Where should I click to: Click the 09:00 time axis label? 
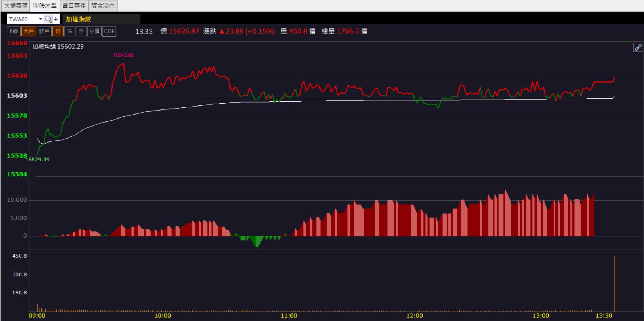(x=37, y=316)
